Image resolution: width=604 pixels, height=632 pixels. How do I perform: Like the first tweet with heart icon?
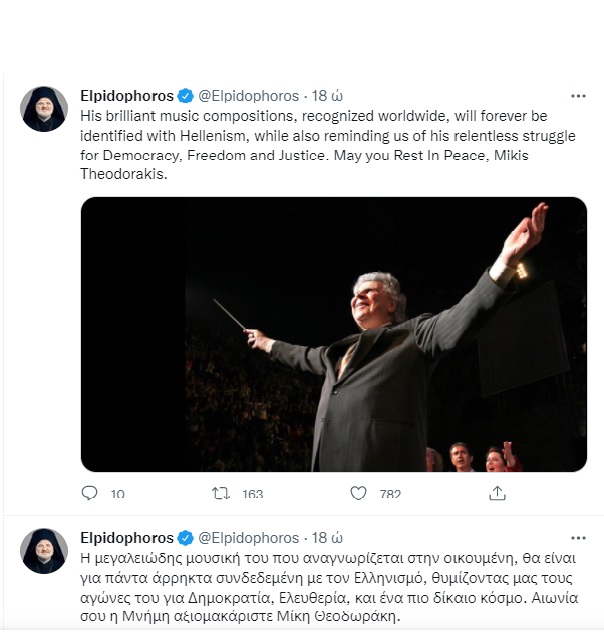tap(359, 493)
